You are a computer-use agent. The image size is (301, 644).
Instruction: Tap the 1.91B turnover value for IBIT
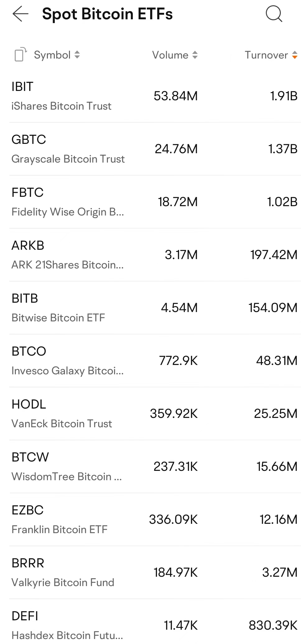pyautogui.click(x=283, y=96)
